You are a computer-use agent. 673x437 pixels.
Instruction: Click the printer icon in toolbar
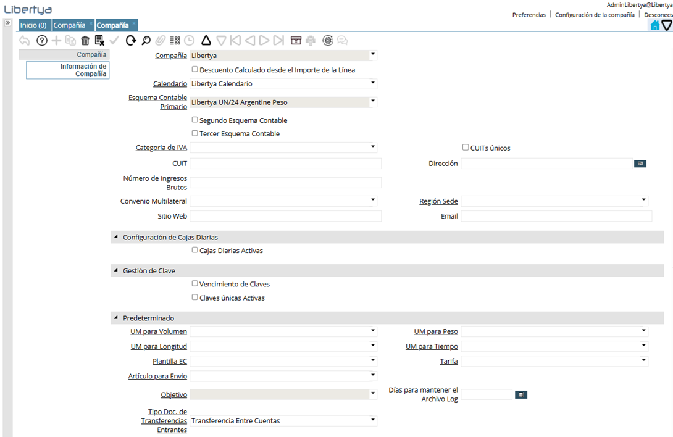tap(311, 41)
